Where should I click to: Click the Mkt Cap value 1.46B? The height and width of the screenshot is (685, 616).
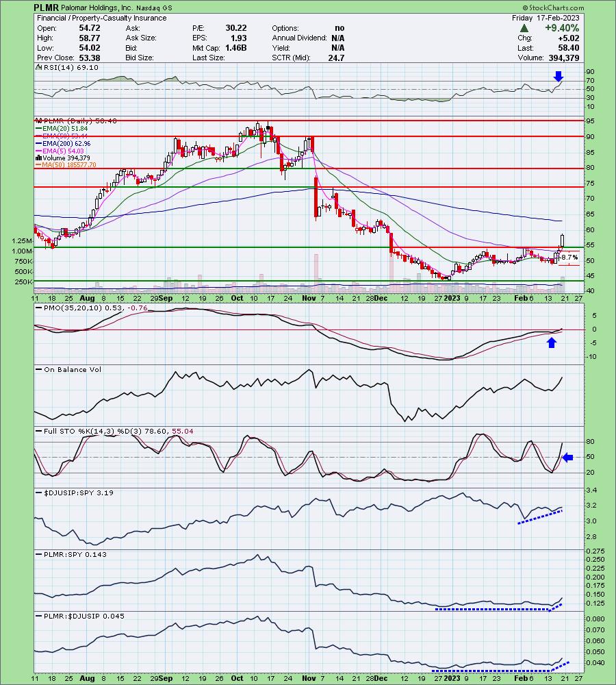point(235,48)
